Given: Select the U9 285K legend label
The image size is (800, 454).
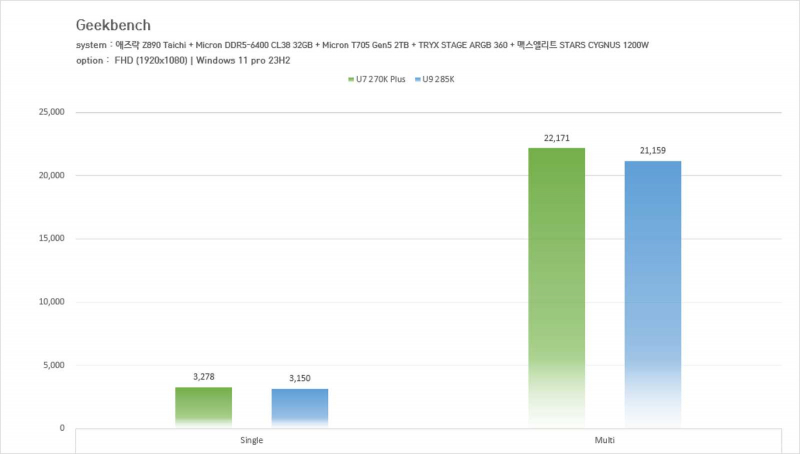Looking at the screenshot, I should (436, 80).
